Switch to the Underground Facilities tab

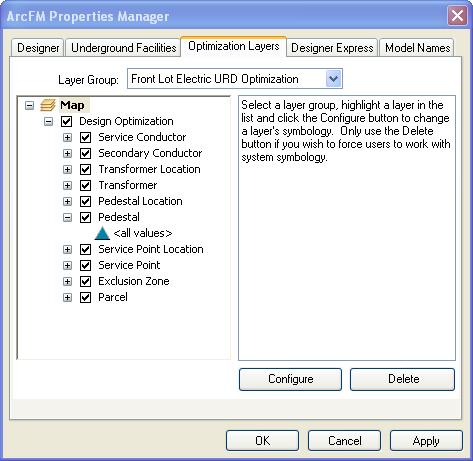tap(123, 48)
